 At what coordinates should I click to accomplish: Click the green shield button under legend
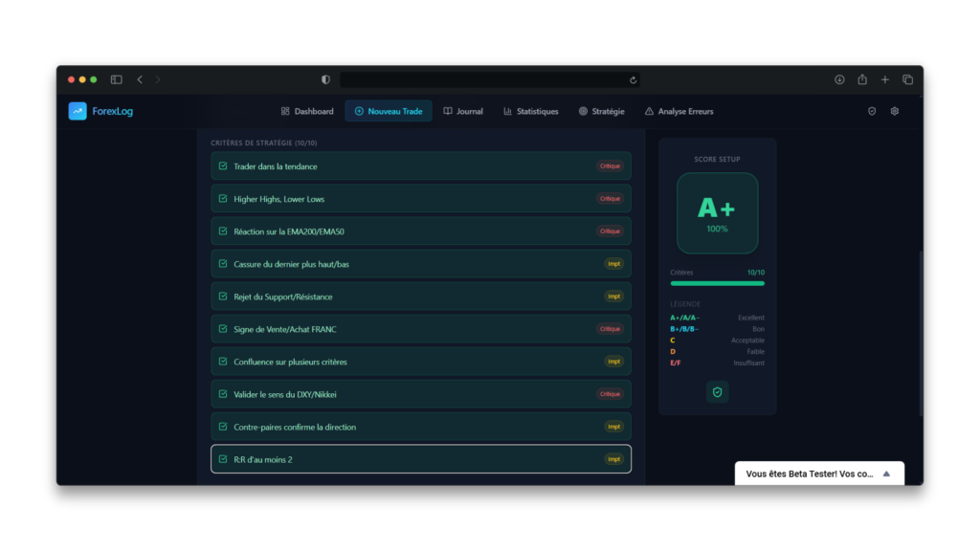[x=717, y=392]
